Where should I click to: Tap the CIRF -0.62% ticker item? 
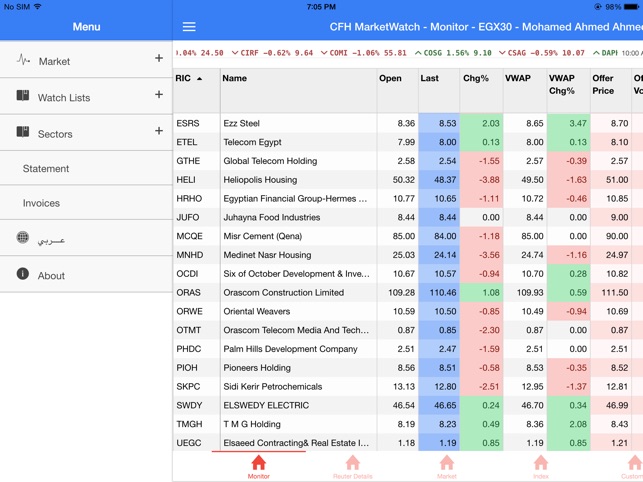click(x=272, y=53)
